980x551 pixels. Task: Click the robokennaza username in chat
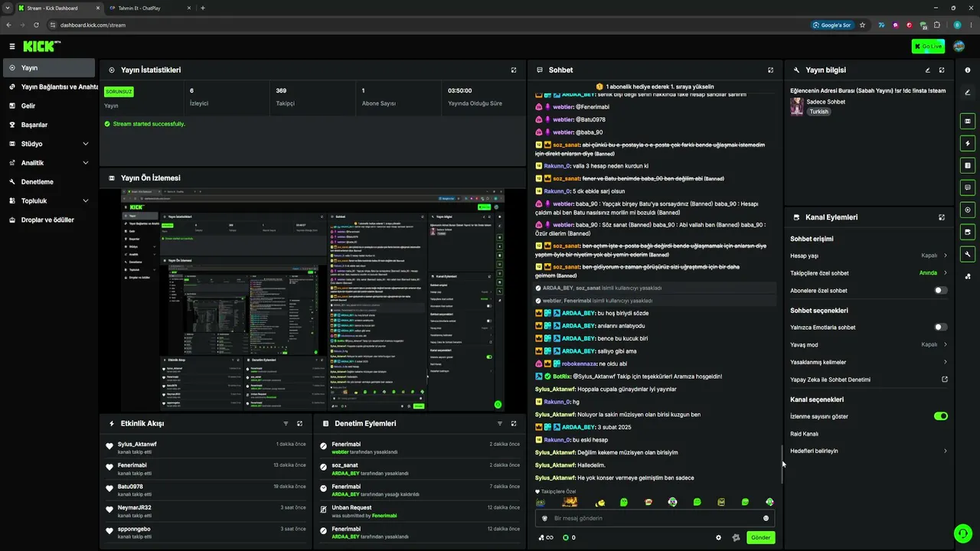click(579, 364)
